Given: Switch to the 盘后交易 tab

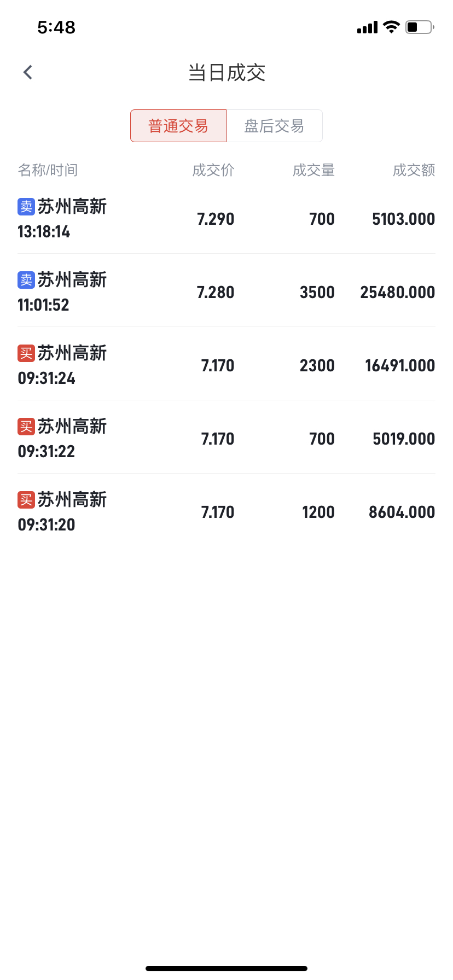Looking at the screenshot, I should [274, 126].
